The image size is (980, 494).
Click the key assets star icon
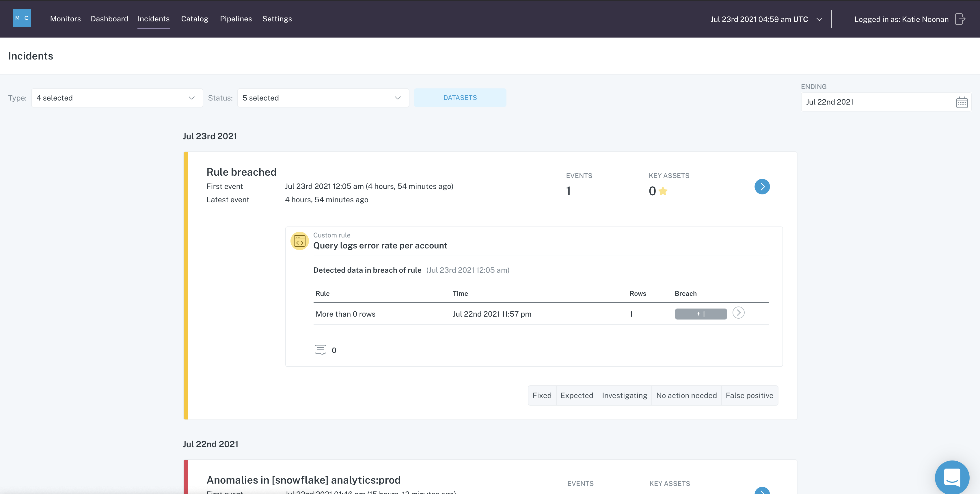[663, 191]
